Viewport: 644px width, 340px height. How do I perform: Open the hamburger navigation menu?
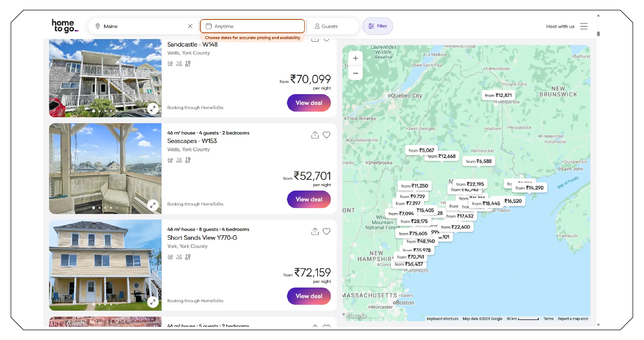(x=584, y=26)
